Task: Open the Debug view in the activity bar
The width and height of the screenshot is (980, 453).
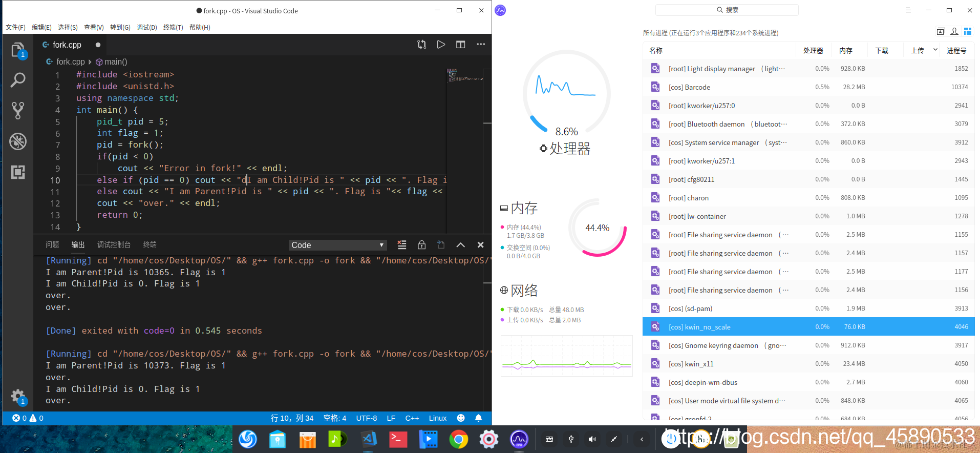Action: click(18, 141)
